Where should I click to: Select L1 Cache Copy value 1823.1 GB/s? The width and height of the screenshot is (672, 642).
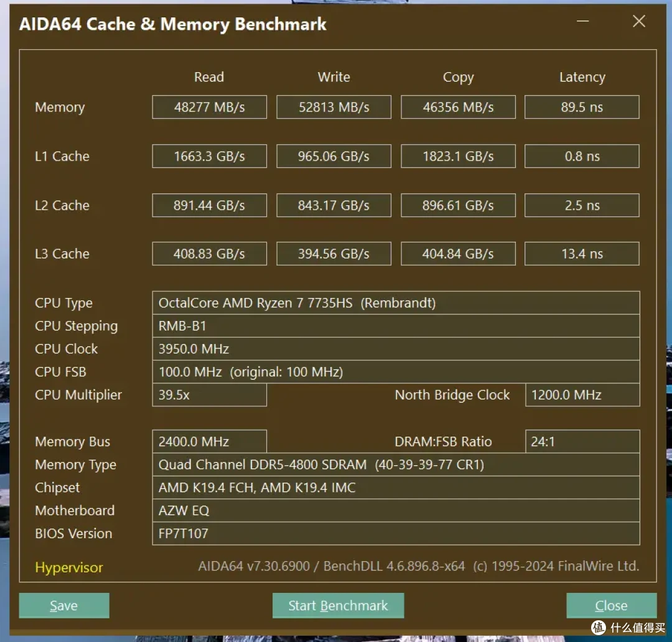pos(458,156)
